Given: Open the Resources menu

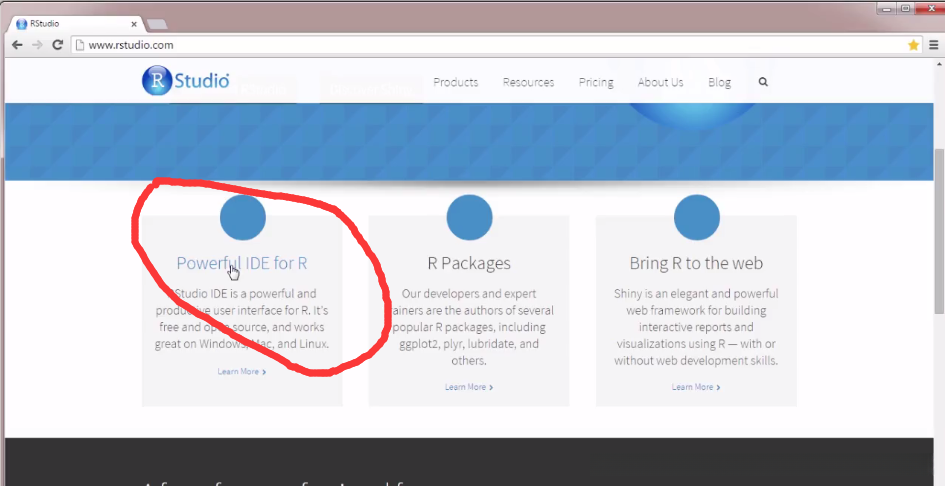Looking at the screenshot, I should (529, 82).
